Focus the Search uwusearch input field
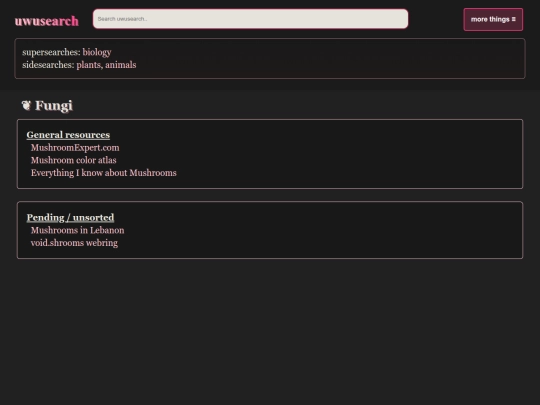540x405 pixels. [x=250, y=19]
